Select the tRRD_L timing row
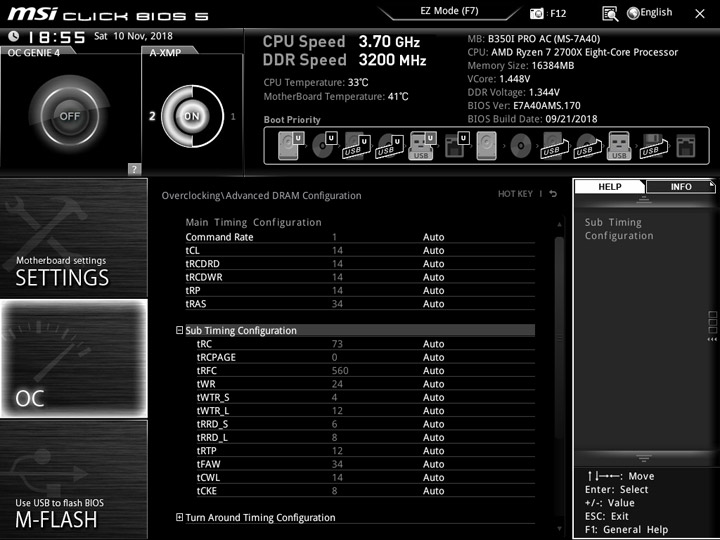This screenshot has width=720, height=540. pyautogui.click(x=366, y=437)
